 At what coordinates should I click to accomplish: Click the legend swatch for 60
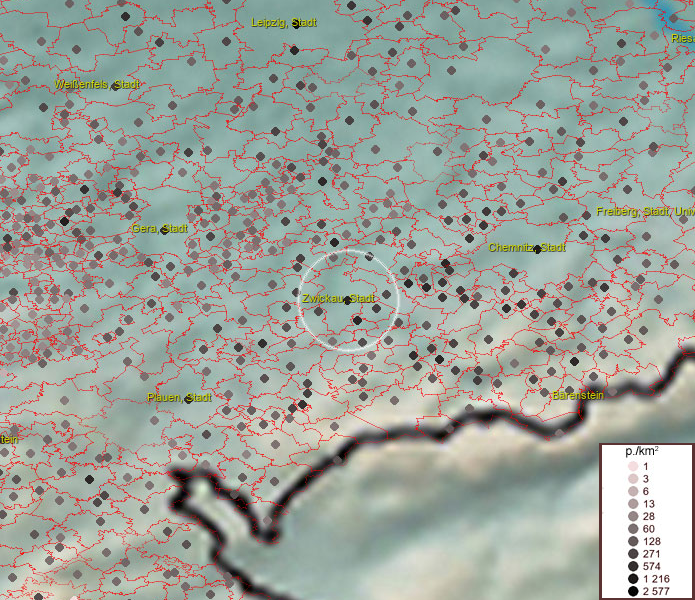(x=633, y=529)
